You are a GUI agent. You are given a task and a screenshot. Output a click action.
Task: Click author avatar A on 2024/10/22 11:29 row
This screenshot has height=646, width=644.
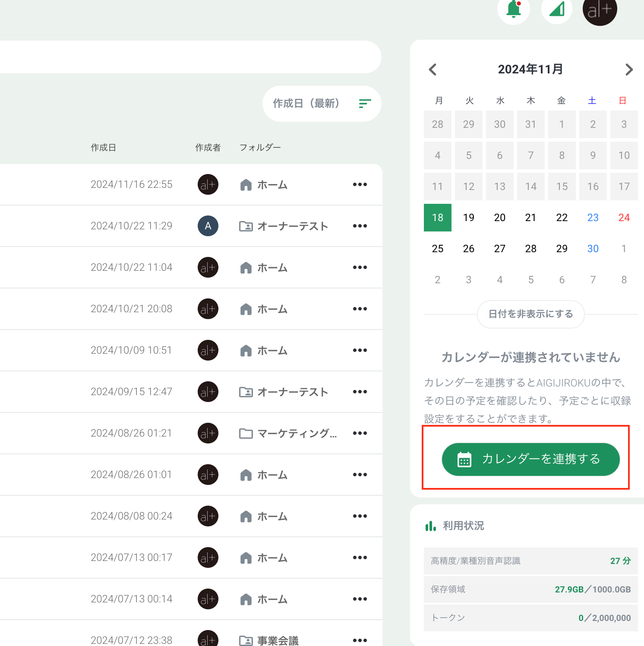pyautogui.click(x=208, y=226)
